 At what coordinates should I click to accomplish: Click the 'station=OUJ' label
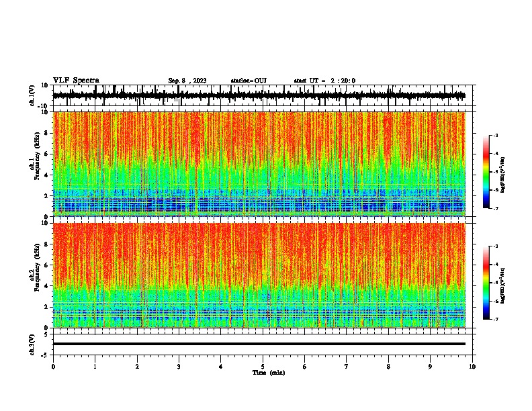249,81
